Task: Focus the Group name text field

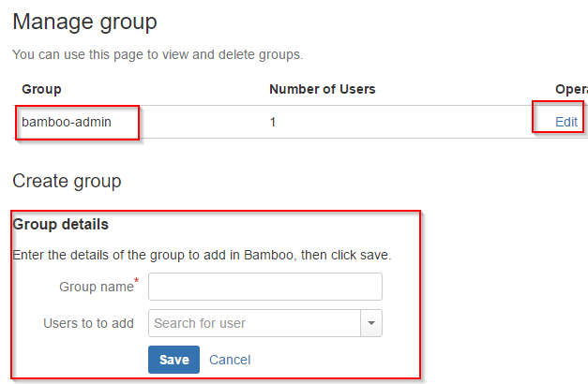Action: [x=265, y=287]
